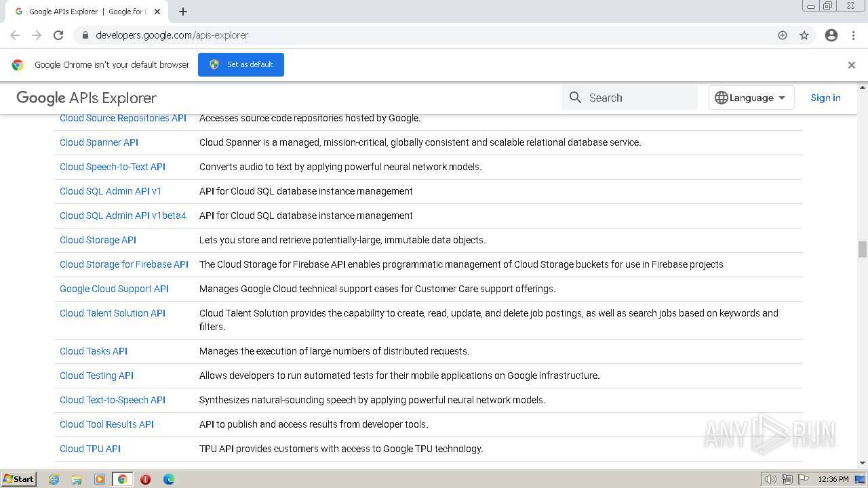Open the Opera taskbar icon

click(x=145, y=479)
